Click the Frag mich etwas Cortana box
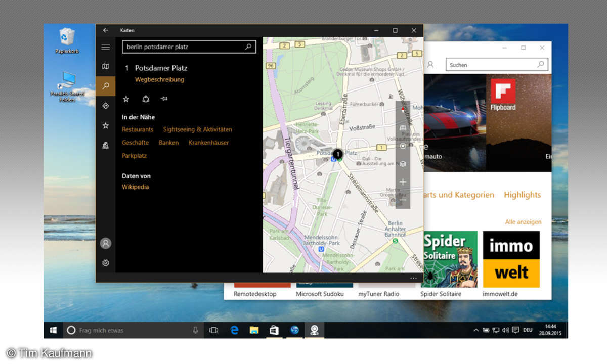This screenshot has height=364, width=607. (x=134, y=330)
